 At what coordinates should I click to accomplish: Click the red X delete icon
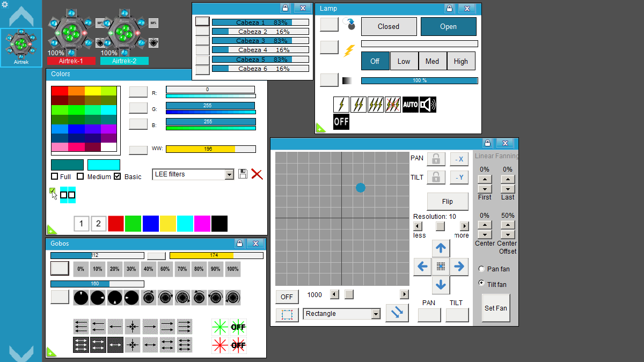coord(257,174)
